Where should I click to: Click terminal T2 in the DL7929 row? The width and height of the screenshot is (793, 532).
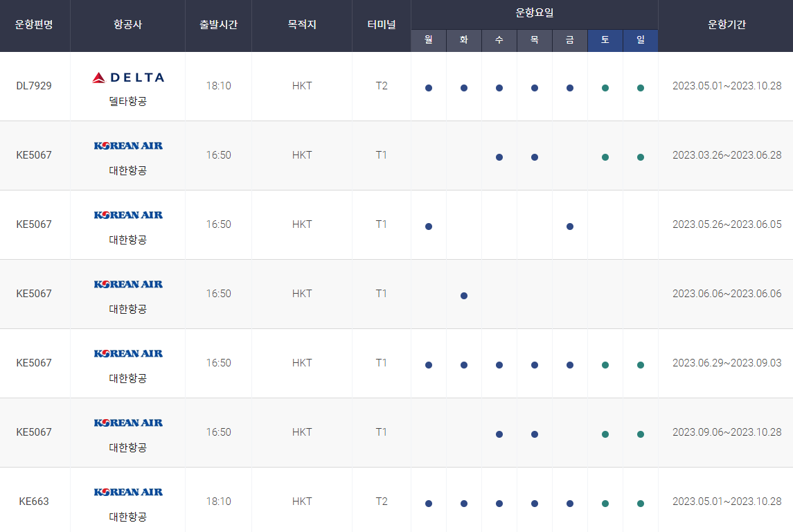[x=382, y=86]
